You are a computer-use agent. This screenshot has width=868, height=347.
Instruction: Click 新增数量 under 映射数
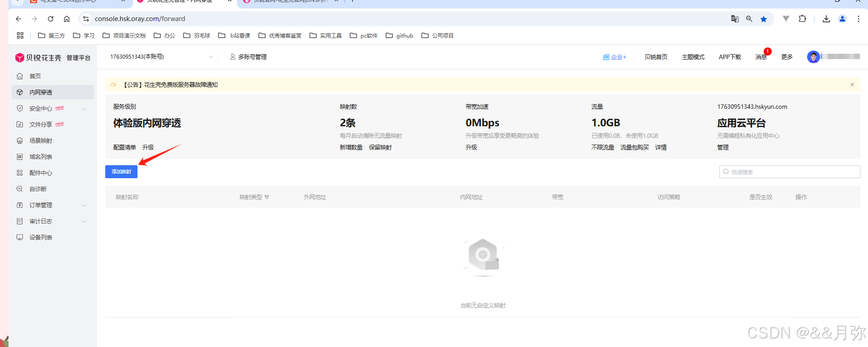(x=351, y=147)
